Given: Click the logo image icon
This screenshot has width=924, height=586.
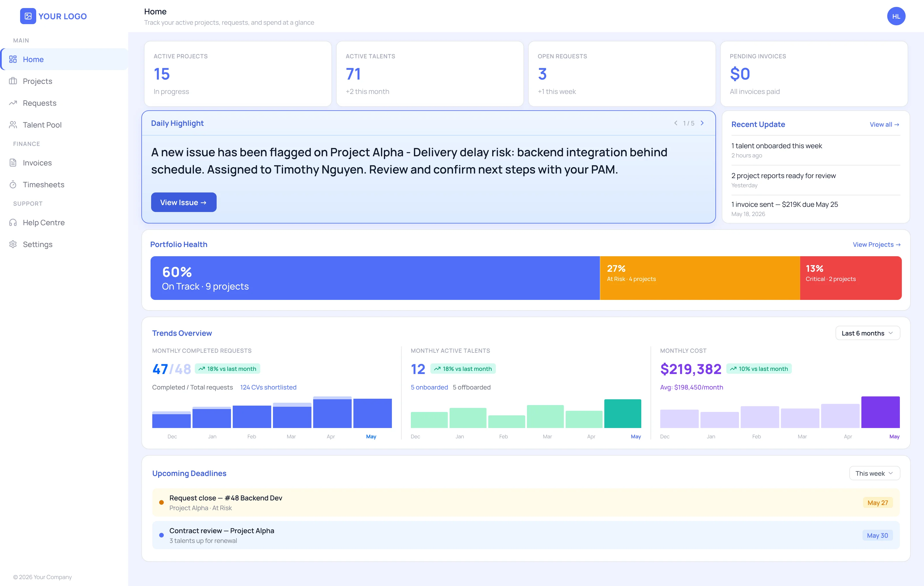Looking at the screenshot, I should [x=28, y=16].
